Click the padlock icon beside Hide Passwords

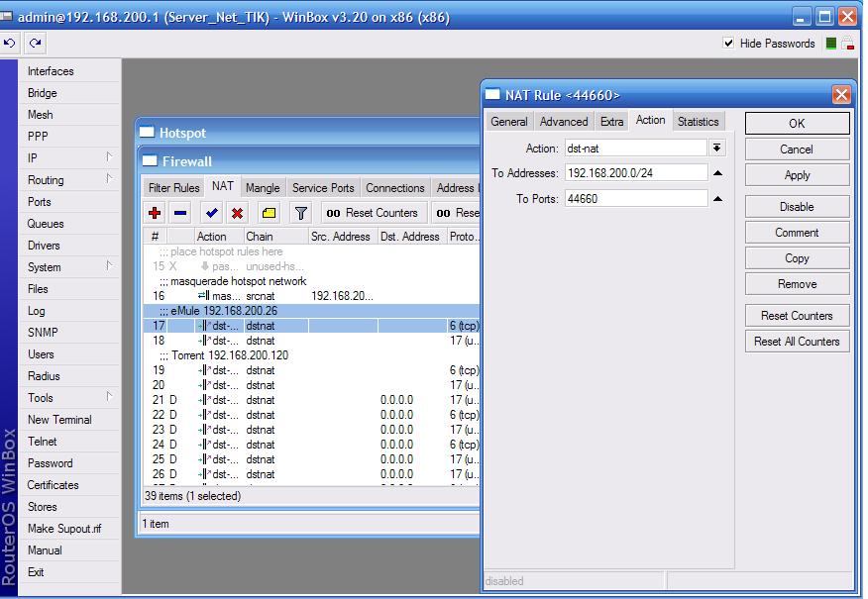847,44
